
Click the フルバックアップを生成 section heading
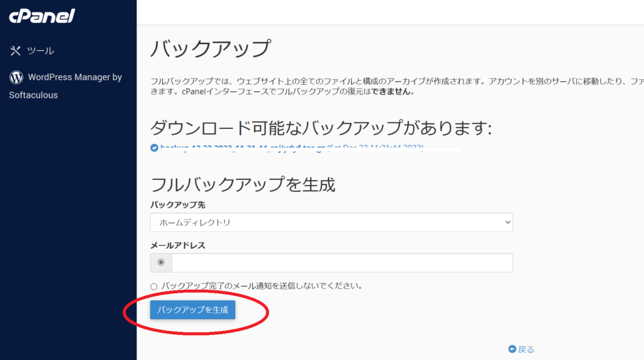[243, 184]
